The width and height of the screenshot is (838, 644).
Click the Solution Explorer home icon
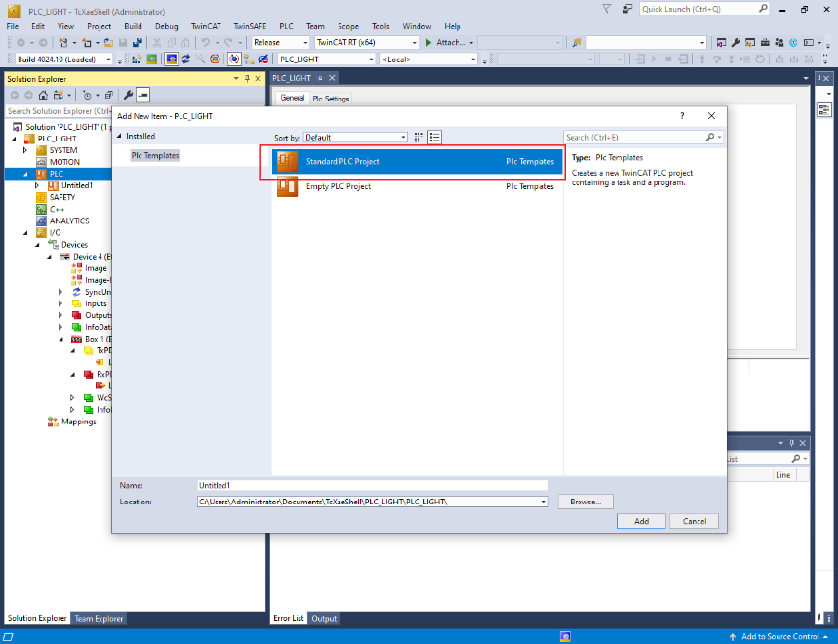tap(44, 95)
